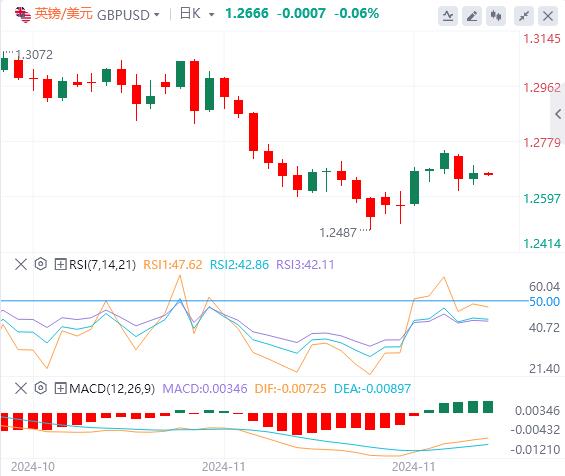The width and height of the screenshot is (565, 476).
Task: Select RSI3:42.11 value
Action: click(305, 264)
